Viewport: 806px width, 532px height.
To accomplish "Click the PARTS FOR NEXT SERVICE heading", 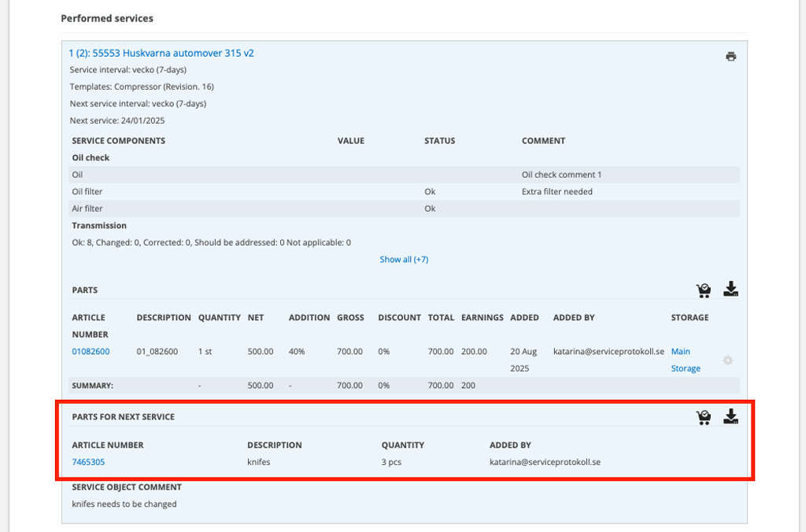I will pos(124,417).
